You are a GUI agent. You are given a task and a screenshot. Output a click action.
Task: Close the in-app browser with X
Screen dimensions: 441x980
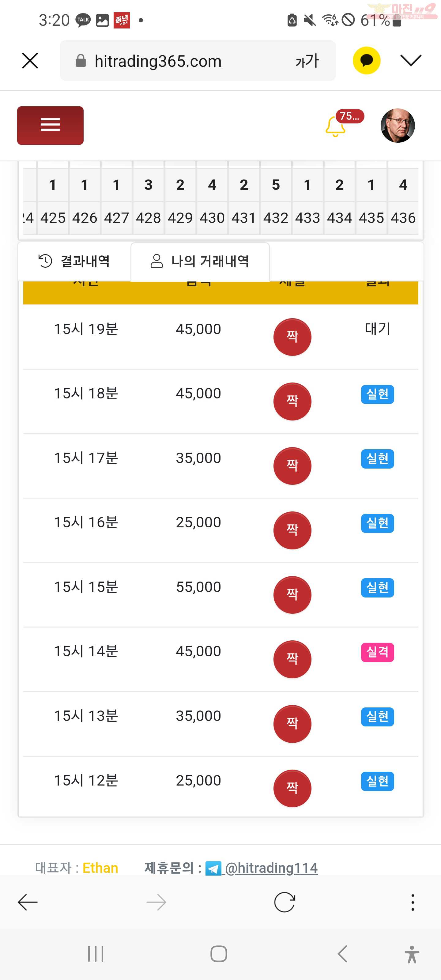coord(30,61)
